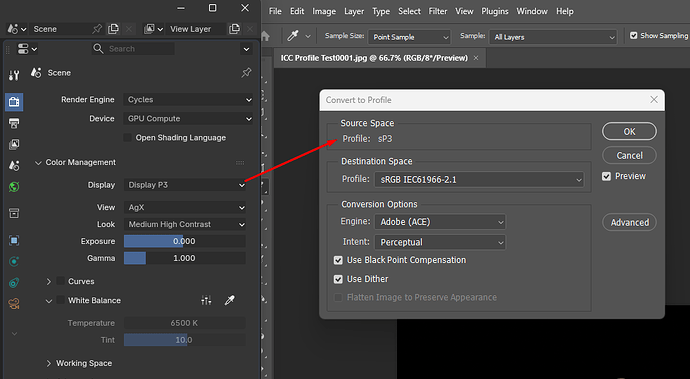
Task: Click the Gamma slider field
Action: [x=185, y=258]
